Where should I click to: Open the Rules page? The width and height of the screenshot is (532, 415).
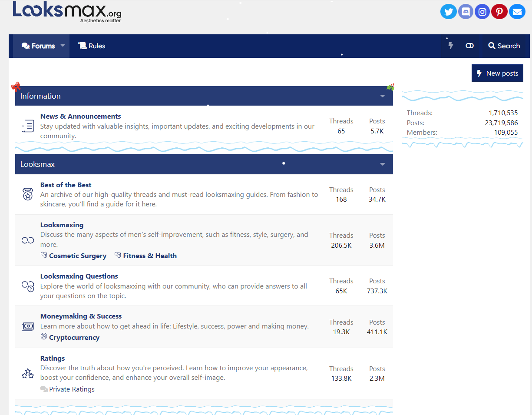click(92, 46)
